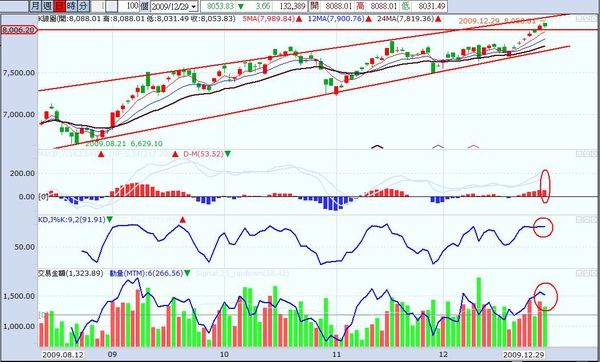Move the 交易金額 volume panel down icon
This screenshot has width=600, height=362.
point(579,273)
